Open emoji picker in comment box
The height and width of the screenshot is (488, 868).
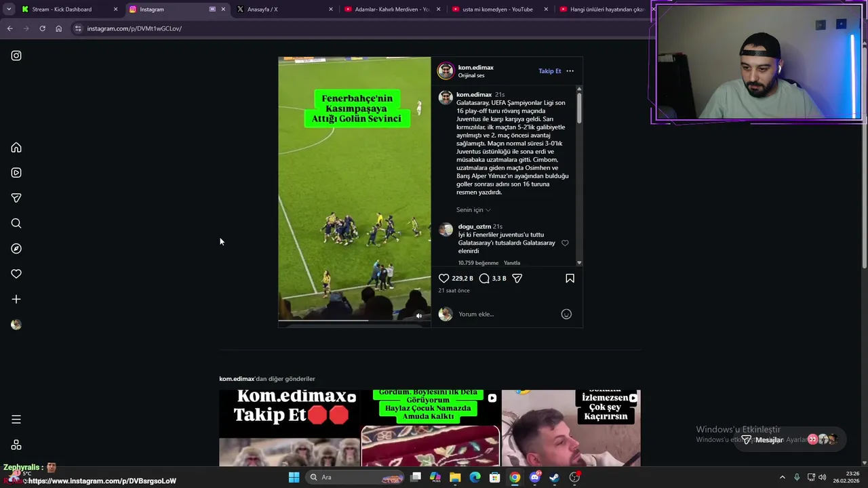click(566, 314)
